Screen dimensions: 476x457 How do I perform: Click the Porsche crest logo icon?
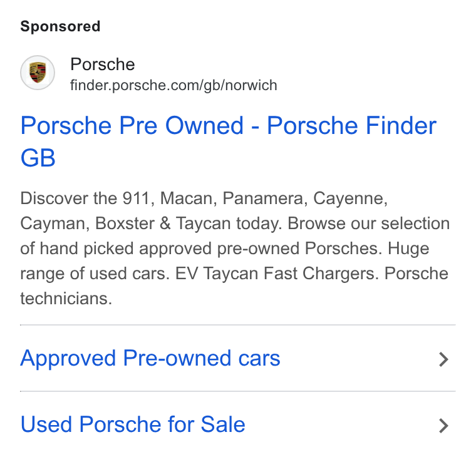38,73
